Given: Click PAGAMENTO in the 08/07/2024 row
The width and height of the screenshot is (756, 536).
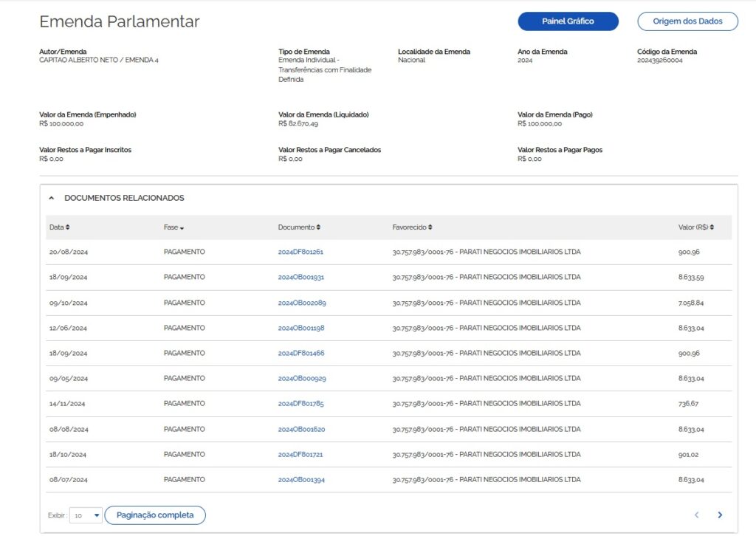Looking at the screenshot, I should coord(184,480).
